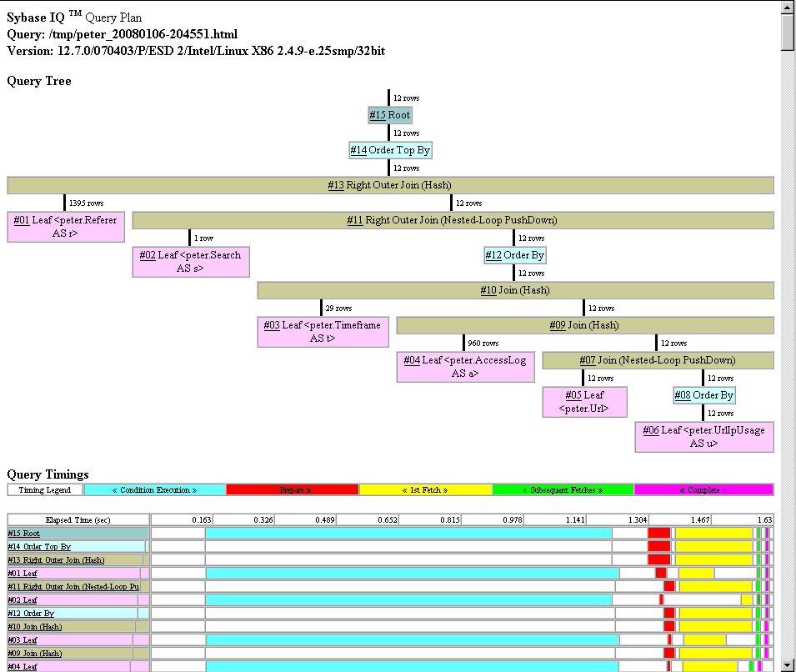Open #13 Right Outer Join (Hash) node
The width and height of the screenshot is (796, 672).
337,185
